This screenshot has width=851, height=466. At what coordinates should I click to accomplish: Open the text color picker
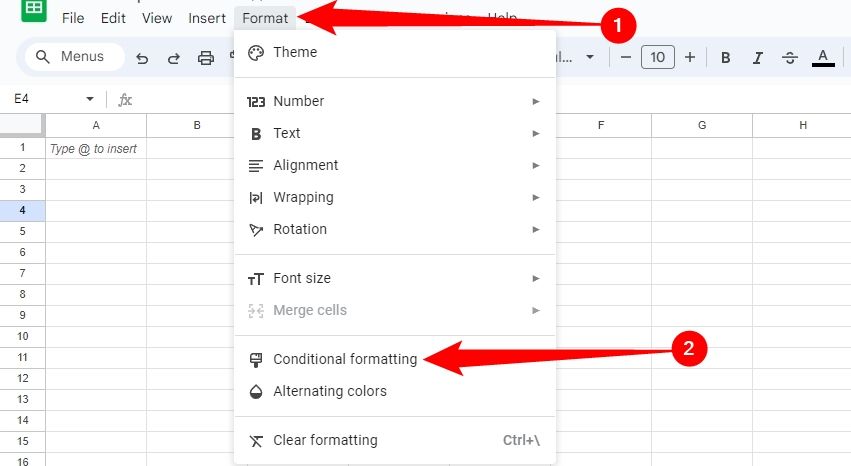click(x=823, y=58)
